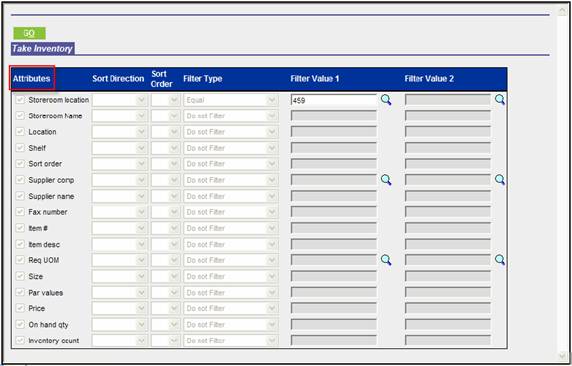Open Sort Direction dropdown for Storeroom location
The width and height of the screenshot is (572, 366).
tap(120, 100)
